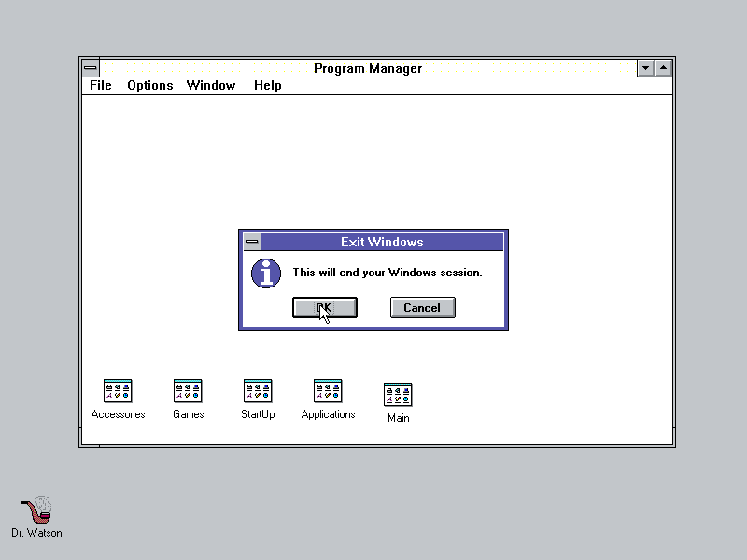Open Exit Windows dialog control menu box
Viewport: 747px width, 560px height.
[251, 242]
